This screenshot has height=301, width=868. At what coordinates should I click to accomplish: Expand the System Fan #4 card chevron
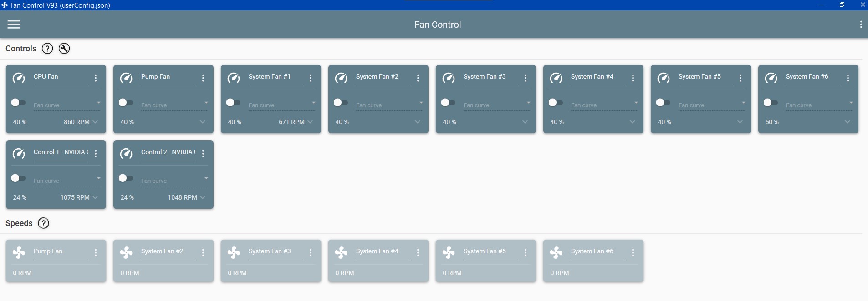tap(633, 122)
